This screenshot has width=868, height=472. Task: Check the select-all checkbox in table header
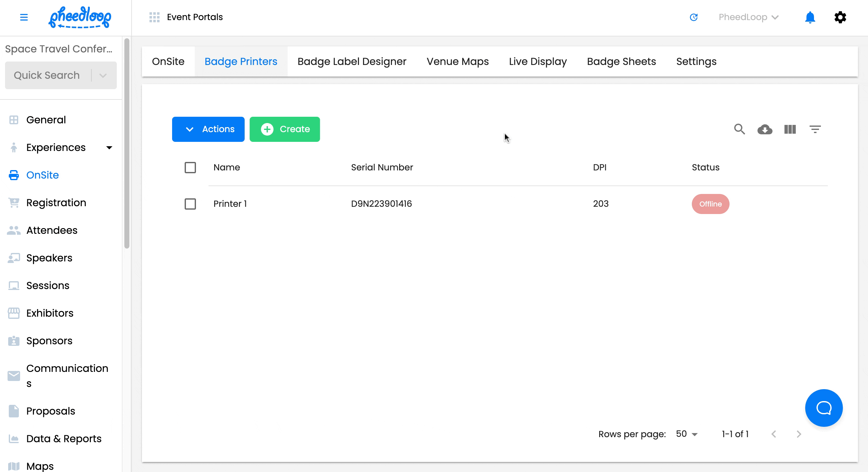pyautogui.click(x=190, y=167)
